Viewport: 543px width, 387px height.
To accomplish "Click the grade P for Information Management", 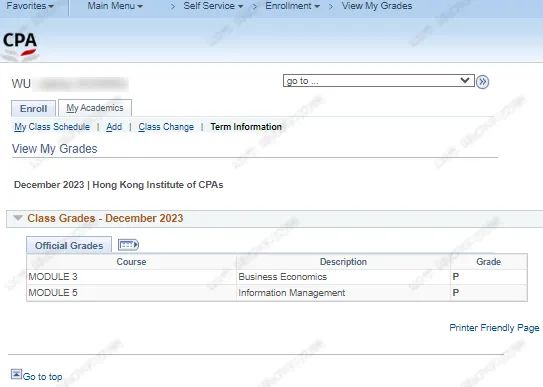I will pyautogui.click(x=456, y=293).
